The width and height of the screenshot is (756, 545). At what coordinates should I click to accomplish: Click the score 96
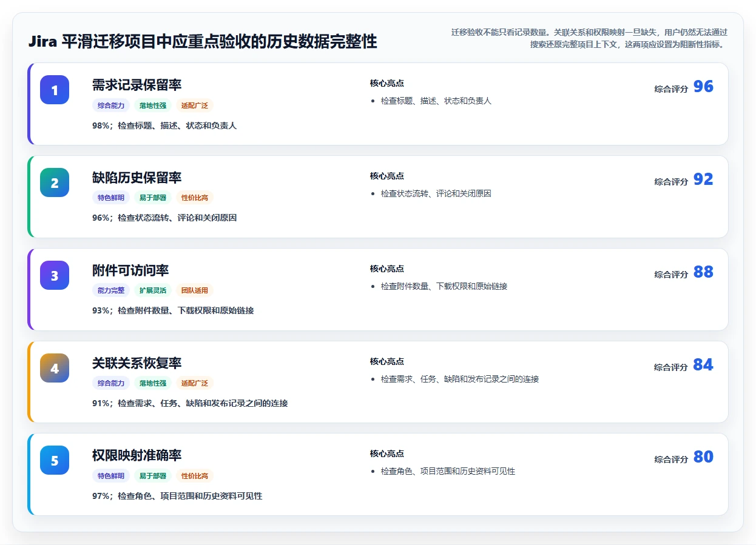pyautogui.click(x=703, y=87)
